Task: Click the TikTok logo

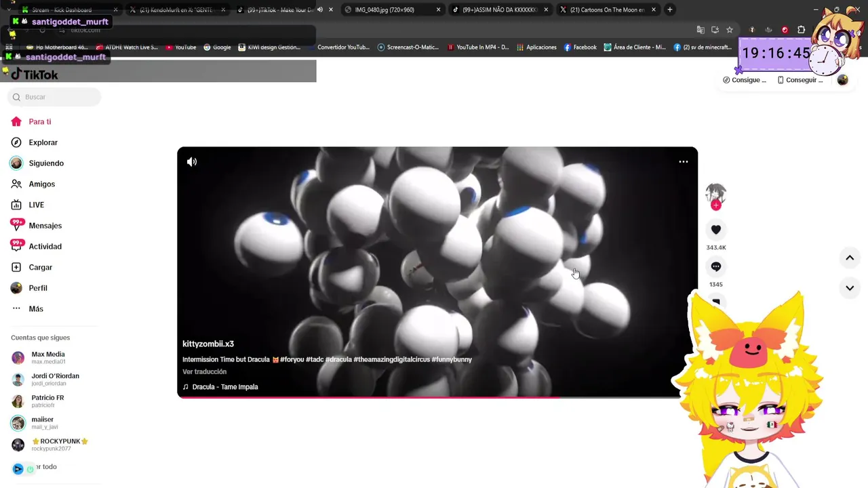Action: tap(34, 75)
